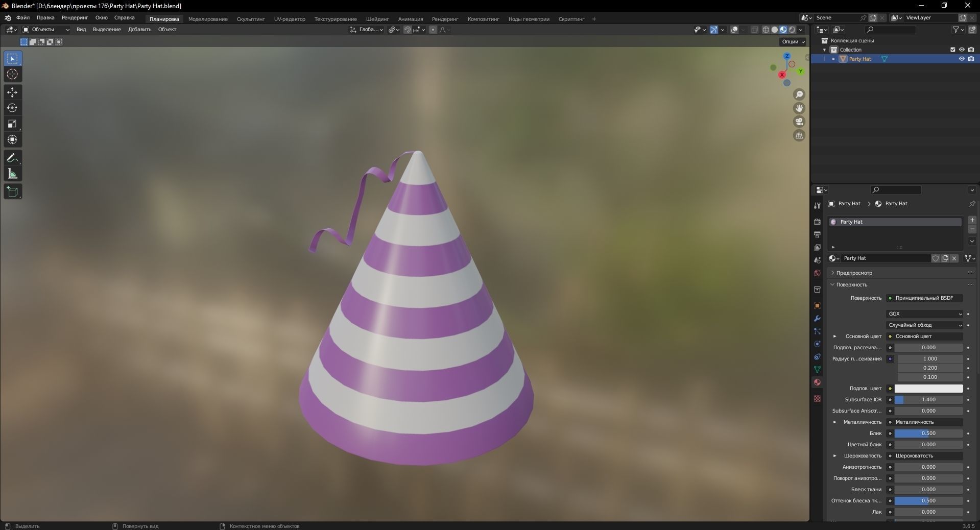980x530 pixels.
Task: Switch to Shading workspace tab
Action: [x=377, y=19]
